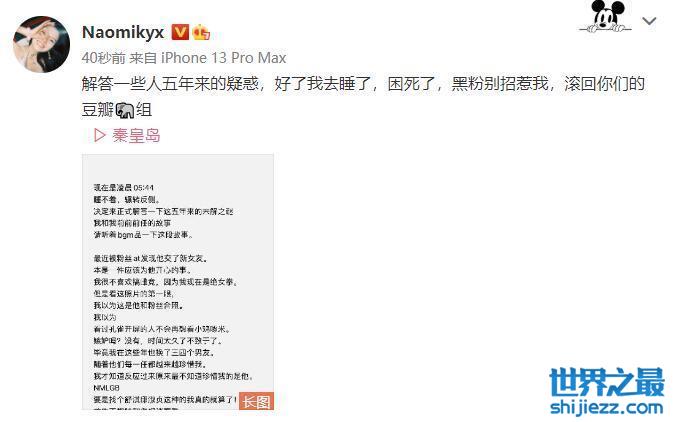
Task: Click the orange V verified badge
Action: (x=180, y=32)
